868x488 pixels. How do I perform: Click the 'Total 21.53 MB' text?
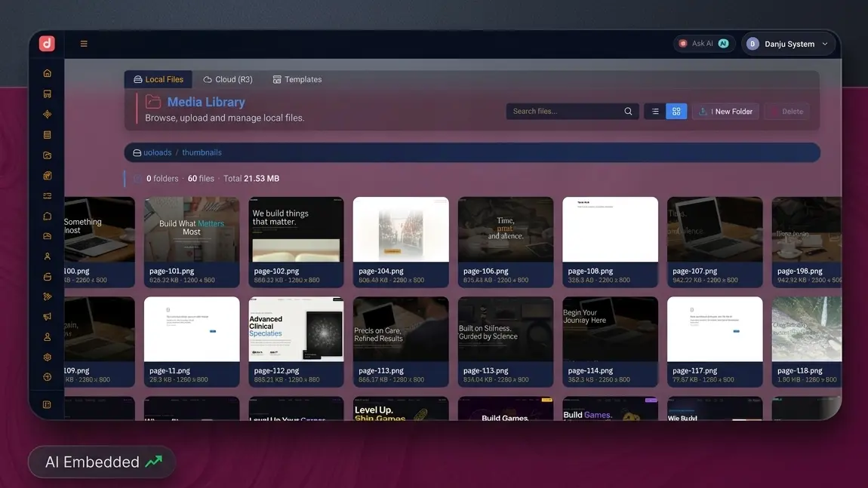[x=251, y=179]
